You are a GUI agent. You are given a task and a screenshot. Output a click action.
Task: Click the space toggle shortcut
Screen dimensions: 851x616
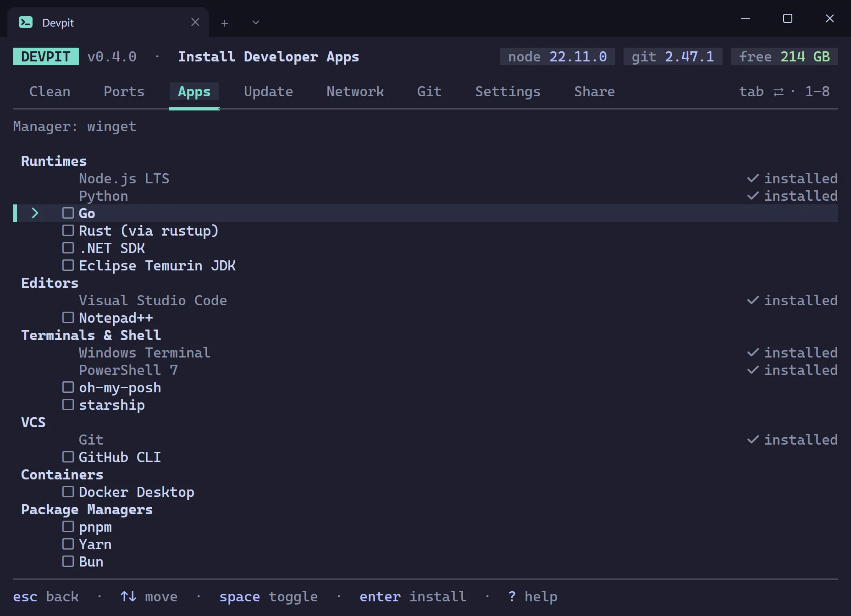pos(268,596)
